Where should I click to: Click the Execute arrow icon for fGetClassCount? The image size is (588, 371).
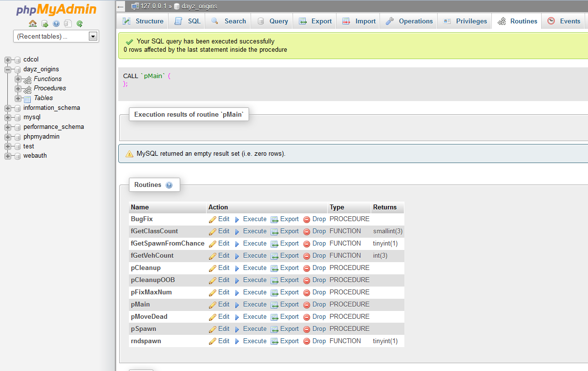pos(237,232)
